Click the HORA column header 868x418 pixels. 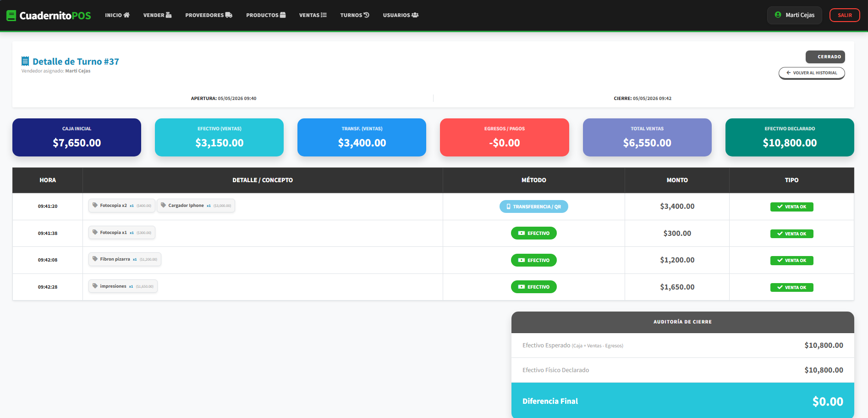pos(48,180)
